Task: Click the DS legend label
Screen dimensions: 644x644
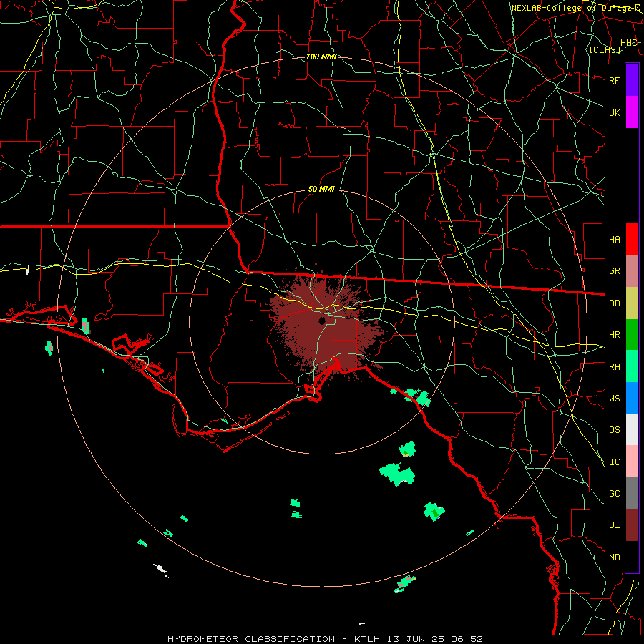Action: [614, 430]
